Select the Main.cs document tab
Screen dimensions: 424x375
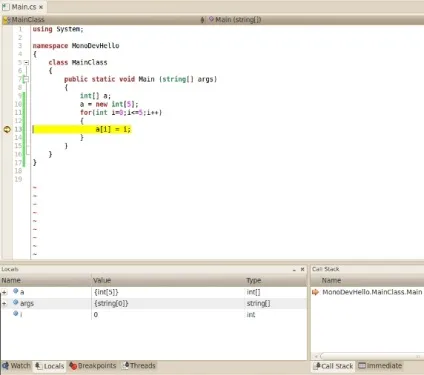23,6
